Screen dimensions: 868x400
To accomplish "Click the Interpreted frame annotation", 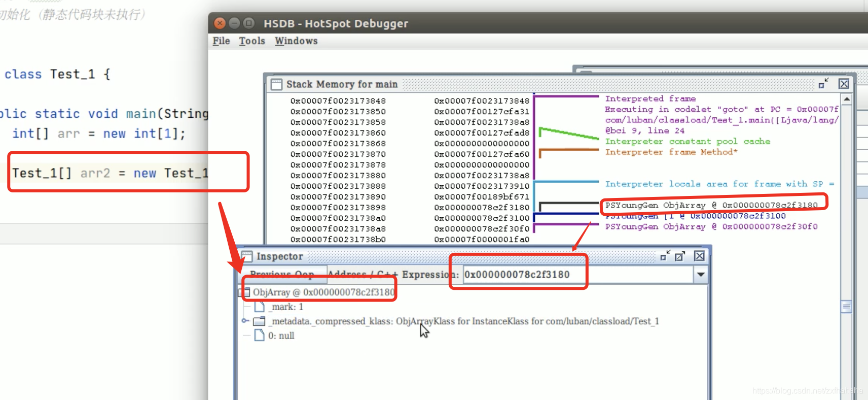I will tap(650, 98).
